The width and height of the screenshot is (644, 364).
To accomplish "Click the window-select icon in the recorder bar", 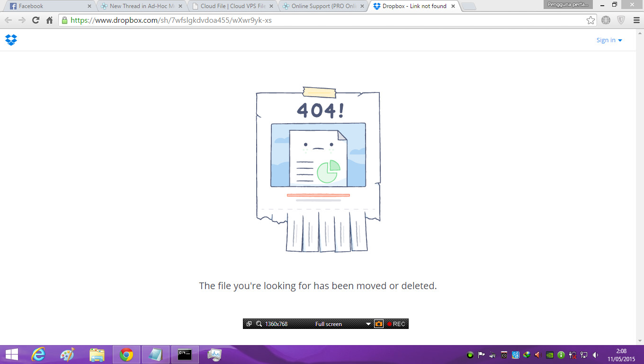I will 249,324.
